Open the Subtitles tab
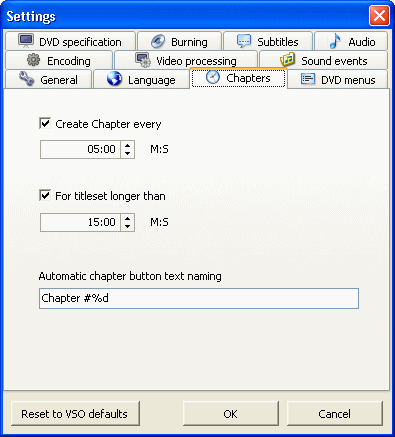 click(x=268, y=41)
